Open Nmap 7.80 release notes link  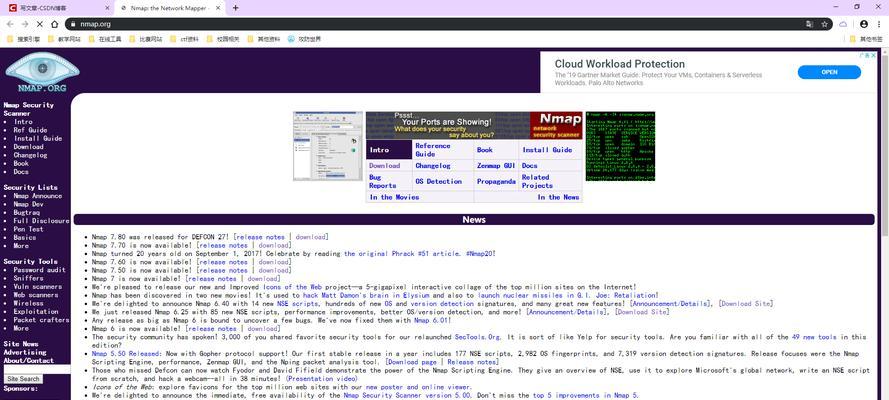pyautogui.click(x=260, y=237)
